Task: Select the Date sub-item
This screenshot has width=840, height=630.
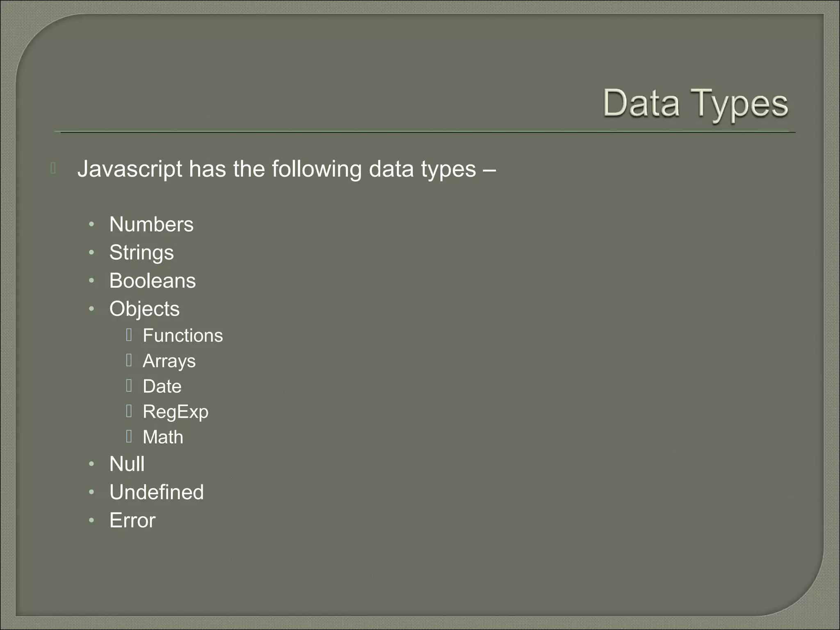Action: point(162,386)
